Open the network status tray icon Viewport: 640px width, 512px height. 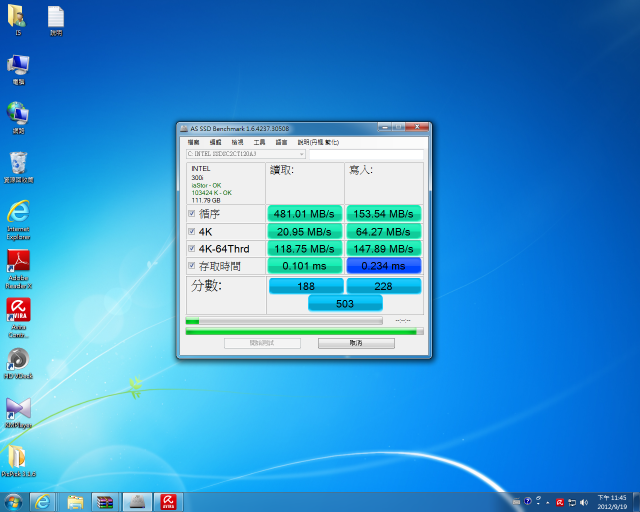coord(572,503)
